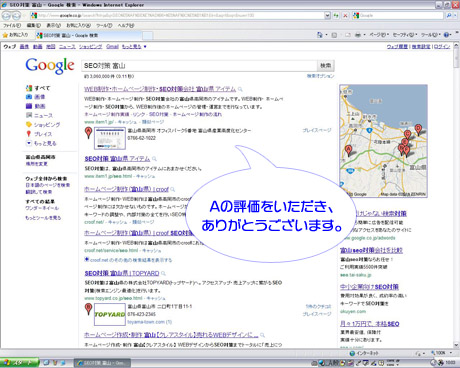Open the Page (ページ) command bar dropdown
The height and width of the screenshot is (368, 460).
click(x=379, y=35)
